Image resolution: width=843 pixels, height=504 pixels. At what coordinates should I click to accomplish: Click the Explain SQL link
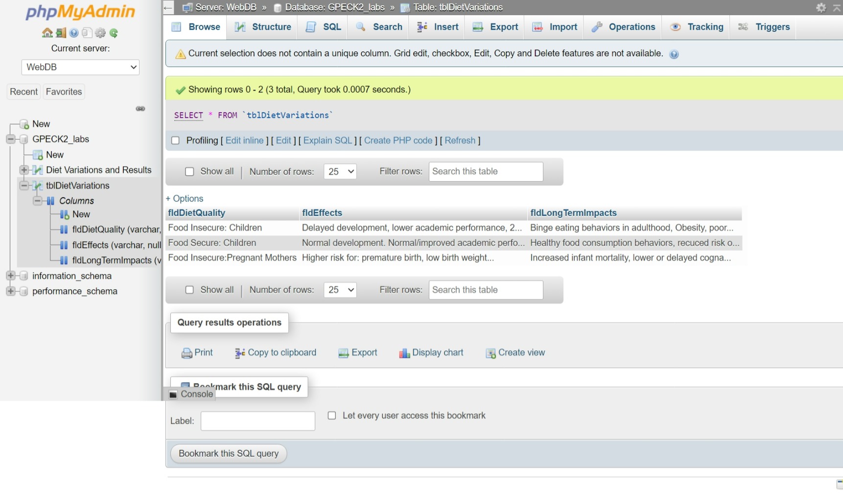pos(328,140)
